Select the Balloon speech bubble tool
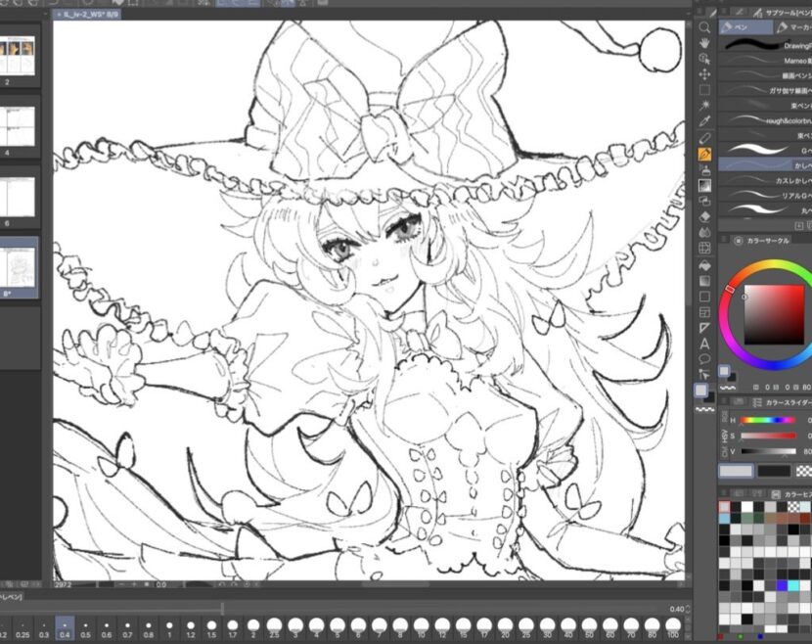Screen dimensions: 812x644 (x=704, y=358)
